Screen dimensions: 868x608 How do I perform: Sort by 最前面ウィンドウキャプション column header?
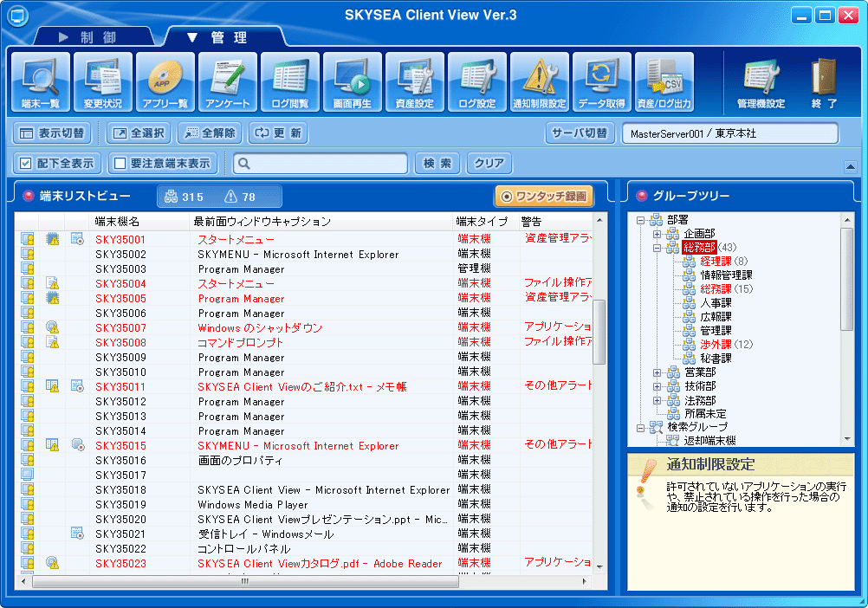pos(321,222)
